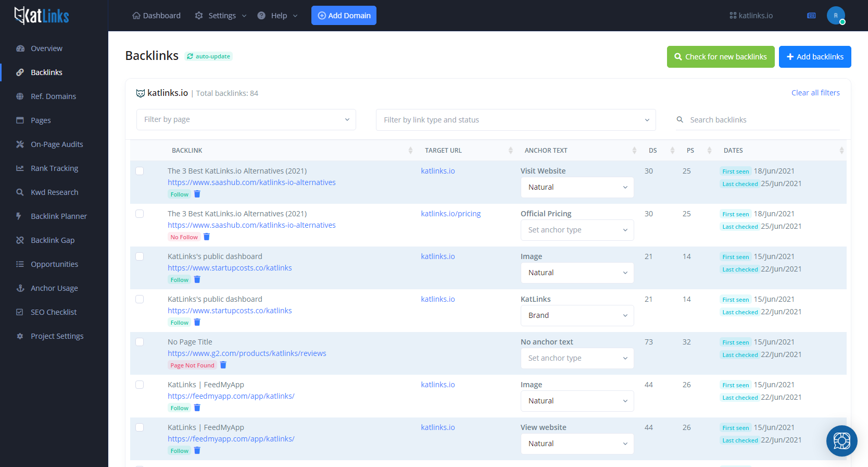
Task: Expand Filter by link type and status
Action: point(515,120)
